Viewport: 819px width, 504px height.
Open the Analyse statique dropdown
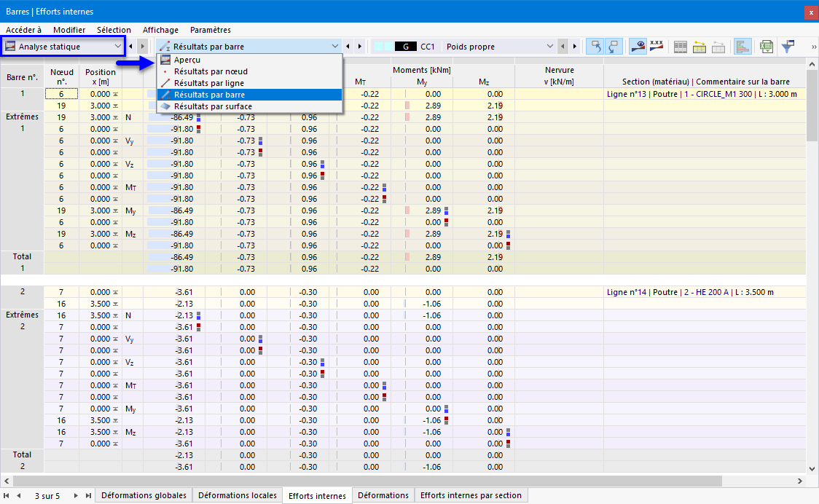coord(63,47)
